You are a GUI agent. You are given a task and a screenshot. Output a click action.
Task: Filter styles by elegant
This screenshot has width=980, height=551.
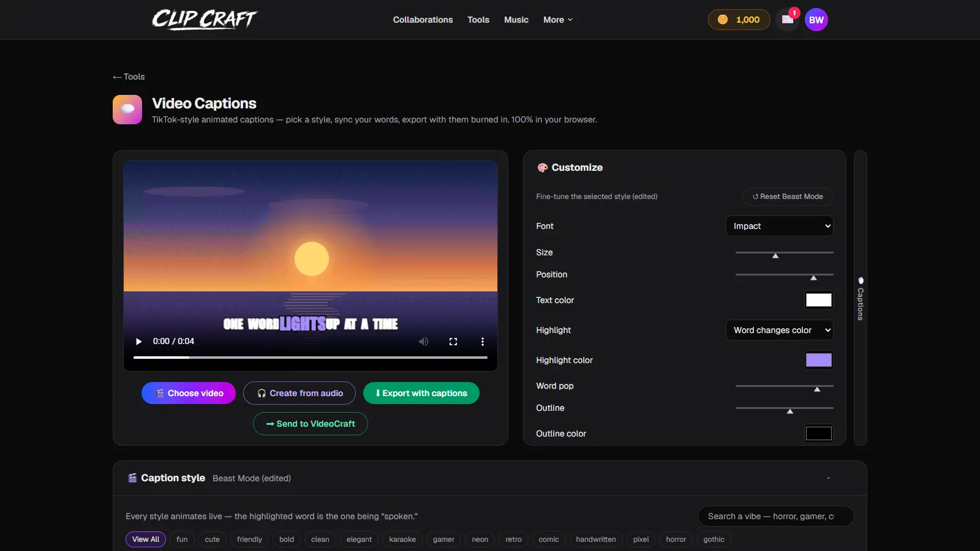pyautogui.click(x=359, y=539)
